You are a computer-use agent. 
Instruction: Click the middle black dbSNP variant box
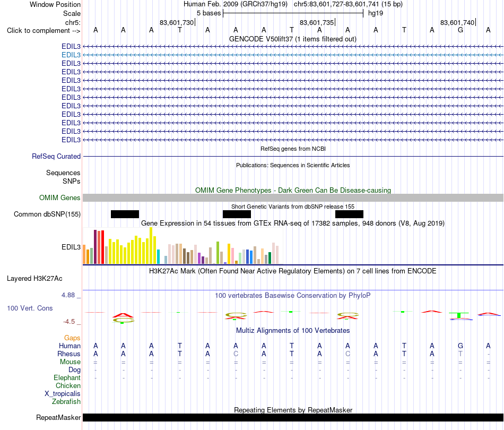click(x=237, y=214)
